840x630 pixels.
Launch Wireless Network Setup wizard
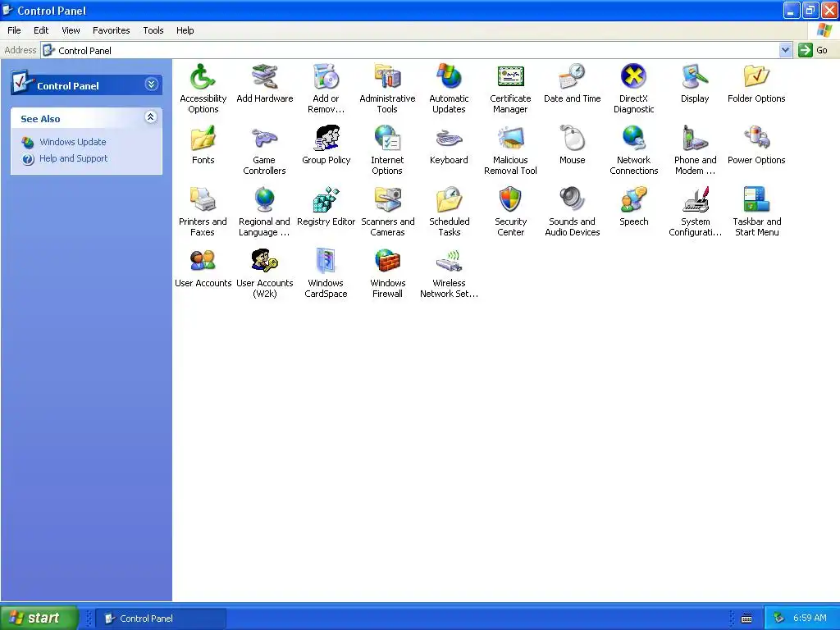[449, 273]
